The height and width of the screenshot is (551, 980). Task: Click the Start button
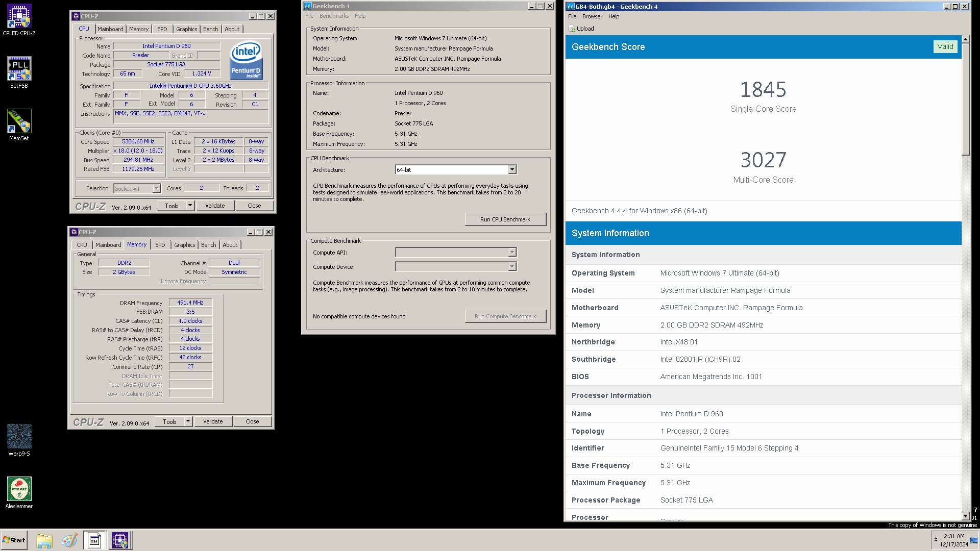click(14, 540)
